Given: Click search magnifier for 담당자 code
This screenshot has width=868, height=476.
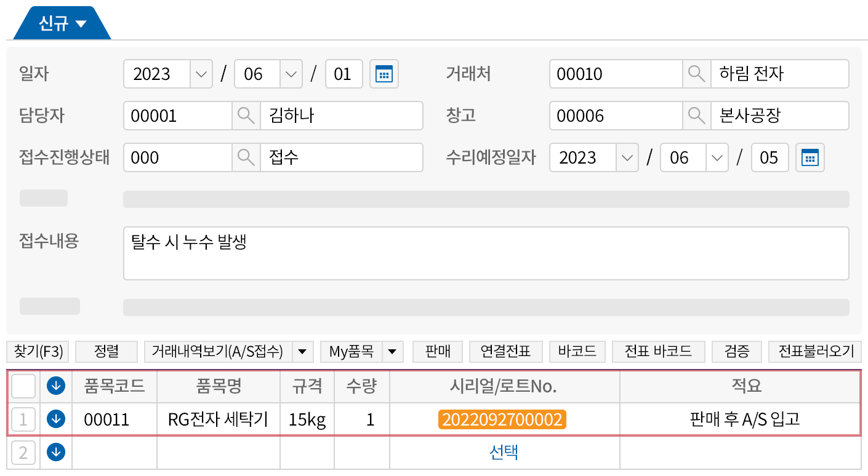Looking at the screenshot, I should coord(246,116).
